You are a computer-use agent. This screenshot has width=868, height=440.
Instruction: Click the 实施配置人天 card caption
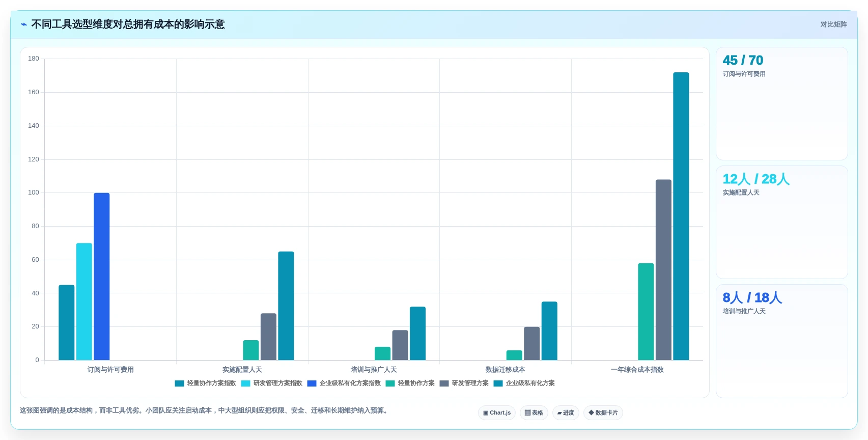coord(741,193)
